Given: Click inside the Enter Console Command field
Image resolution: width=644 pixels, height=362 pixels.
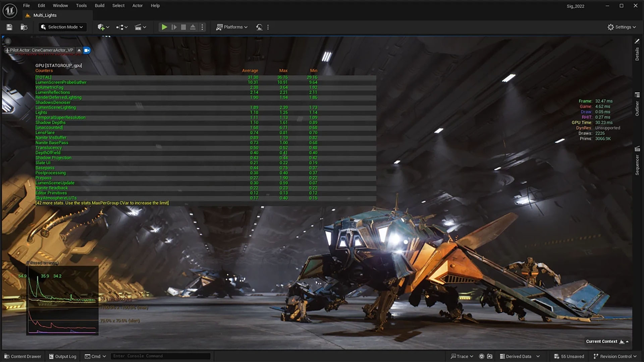Looking at the screenshot, I should pos(160,356).
